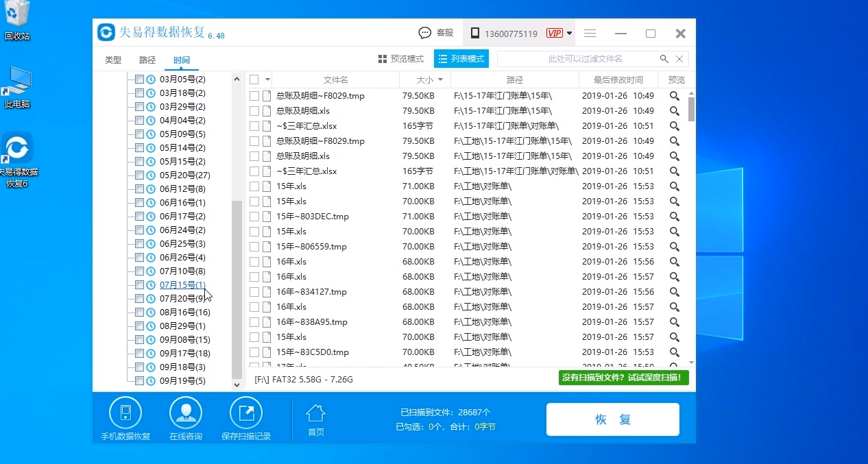868x464 pixels.
Task: Check the box for 09月17号(18)
Action: 139,354
